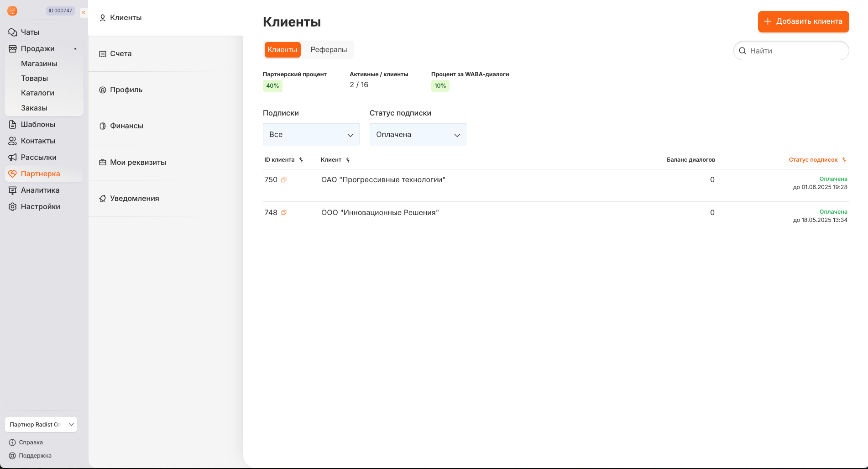The image size is (868, 469).
Task: Sort by ID клиента column sort icon
Action: [301, 160]
